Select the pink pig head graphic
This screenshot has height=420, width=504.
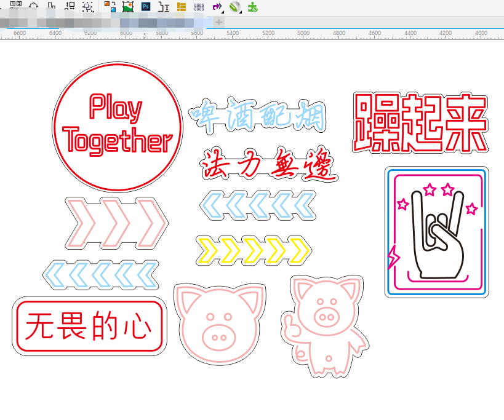220,324
